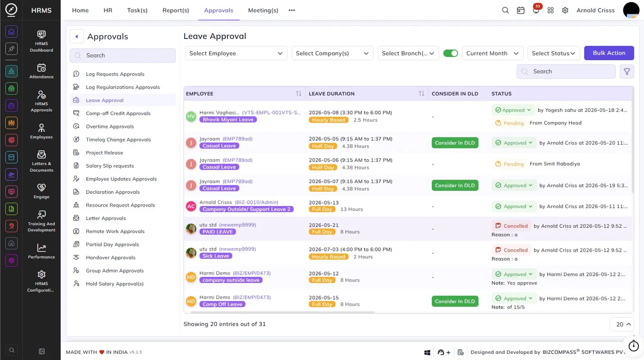Click the filter funnel icon

[x=627, y=71]
